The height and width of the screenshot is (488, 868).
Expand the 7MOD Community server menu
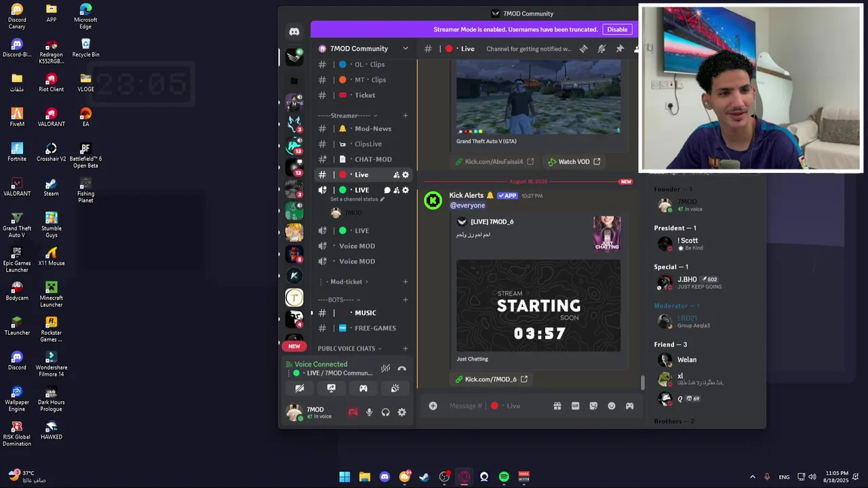coord(406,49)
